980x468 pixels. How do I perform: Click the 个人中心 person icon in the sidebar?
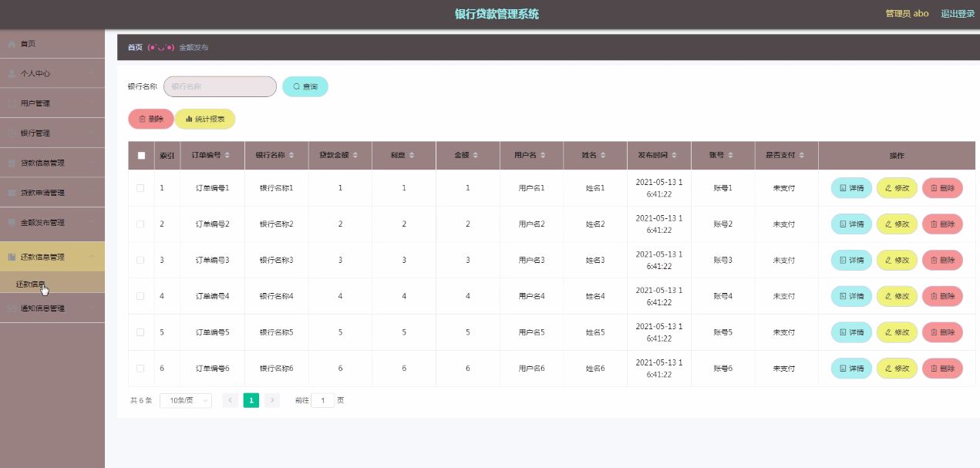pos(12,74)
